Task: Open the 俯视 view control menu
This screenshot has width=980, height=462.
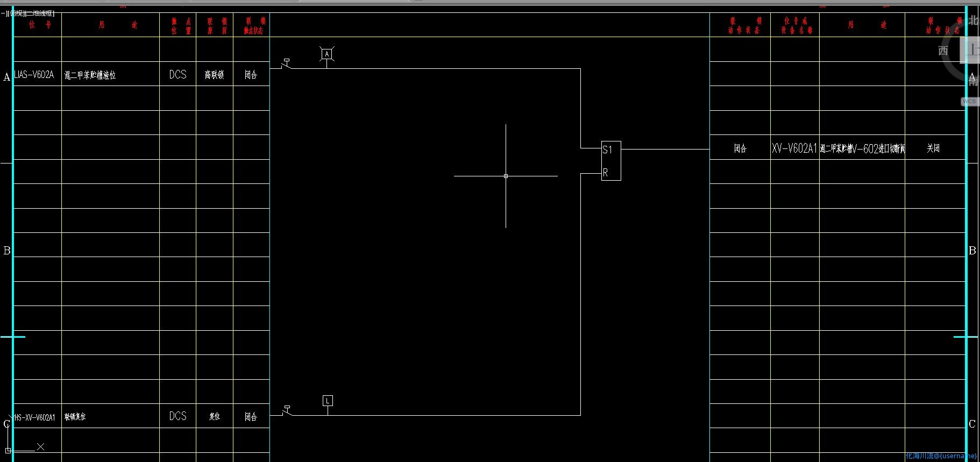Action: pos(17,13)
